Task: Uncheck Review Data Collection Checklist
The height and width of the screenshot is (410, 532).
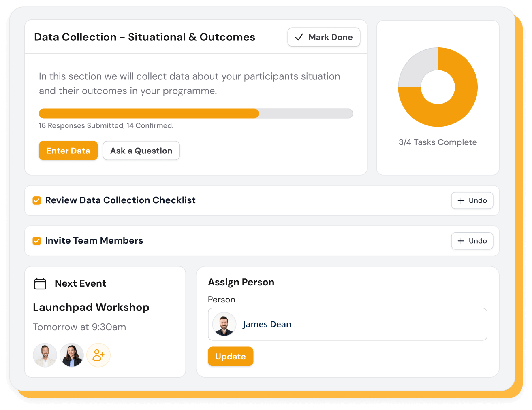Action: click(36, 200)
